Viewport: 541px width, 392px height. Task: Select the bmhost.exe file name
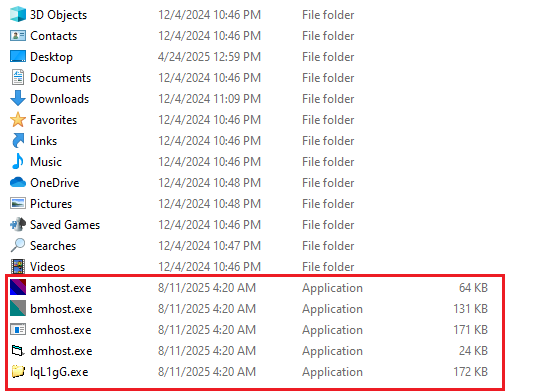(61, 309)
